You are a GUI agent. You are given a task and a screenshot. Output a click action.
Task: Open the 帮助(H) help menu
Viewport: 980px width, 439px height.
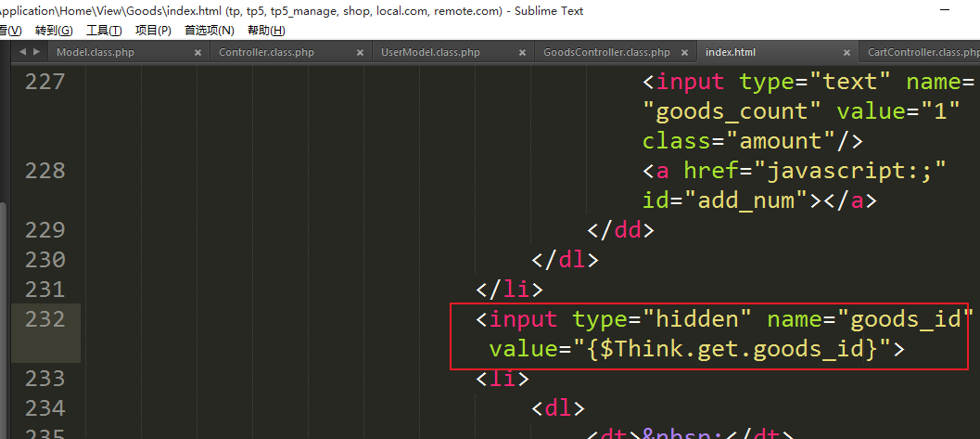[266, 31]
